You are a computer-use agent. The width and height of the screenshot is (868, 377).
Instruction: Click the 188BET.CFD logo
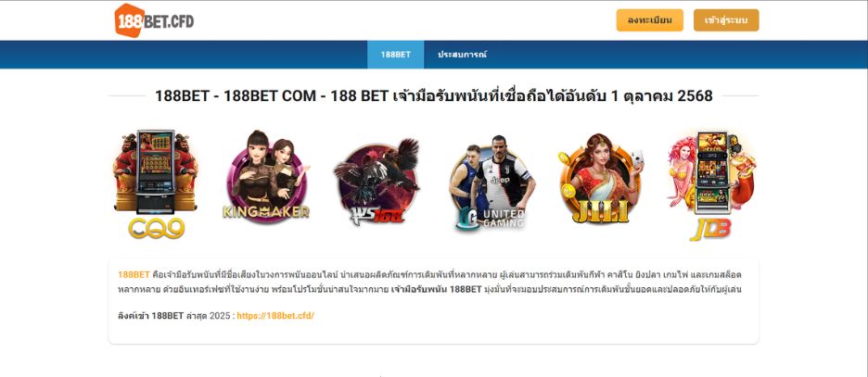[154, 20]
